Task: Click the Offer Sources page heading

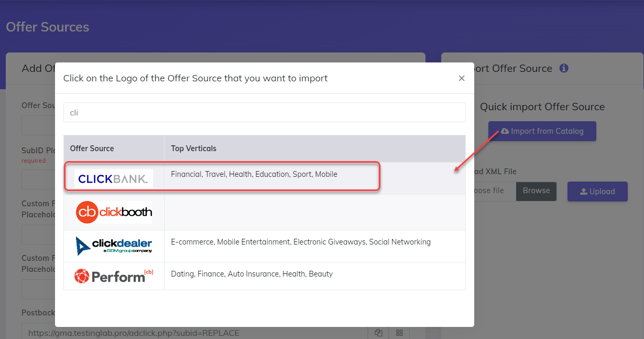Action: pyautogui.click(x=48, y=27)
